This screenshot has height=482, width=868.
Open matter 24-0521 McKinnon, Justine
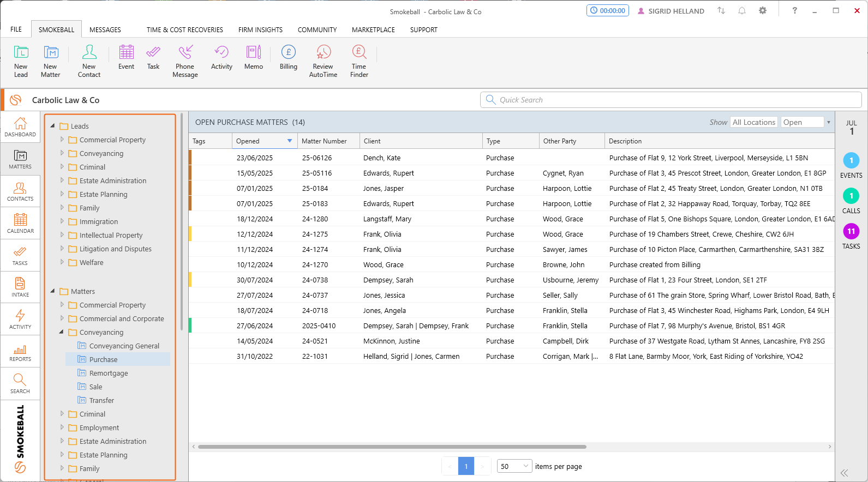coord(512,341)
